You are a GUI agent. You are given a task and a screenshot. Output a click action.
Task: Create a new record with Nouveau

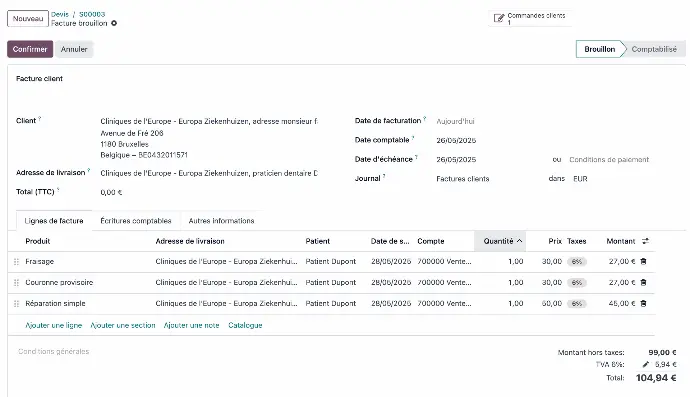tap(28, 18)
